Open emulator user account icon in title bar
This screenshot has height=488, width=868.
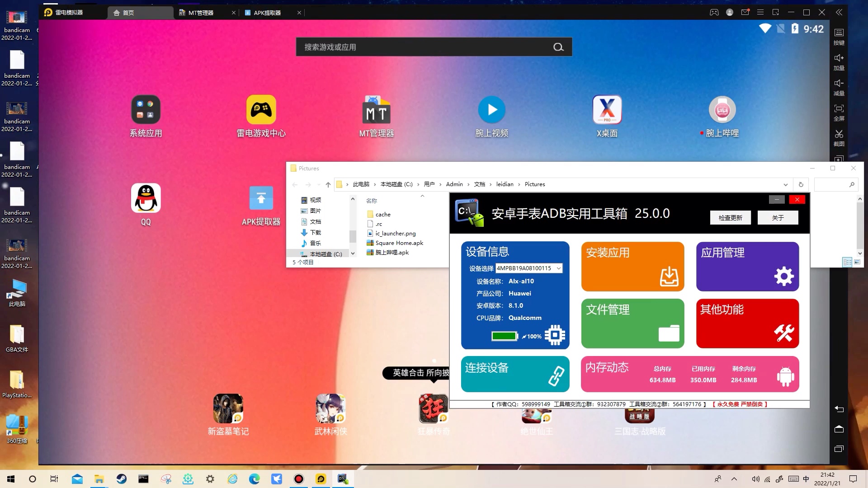[730, 12]
